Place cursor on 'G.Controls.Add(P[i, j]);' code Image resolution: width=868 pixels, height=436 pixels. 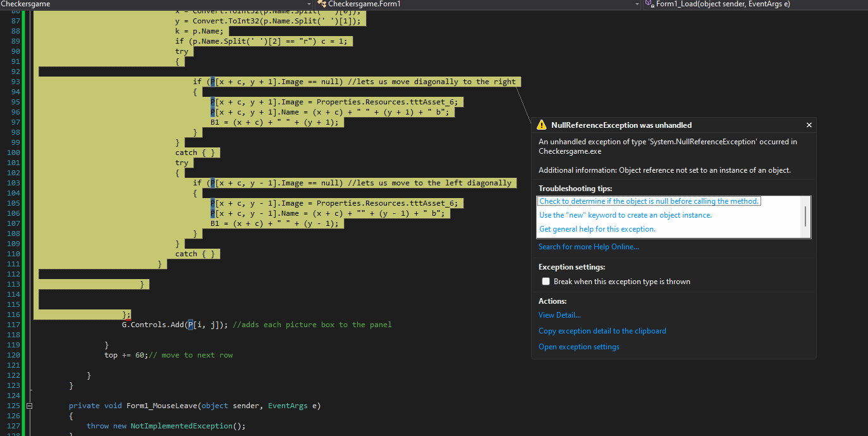175,325
